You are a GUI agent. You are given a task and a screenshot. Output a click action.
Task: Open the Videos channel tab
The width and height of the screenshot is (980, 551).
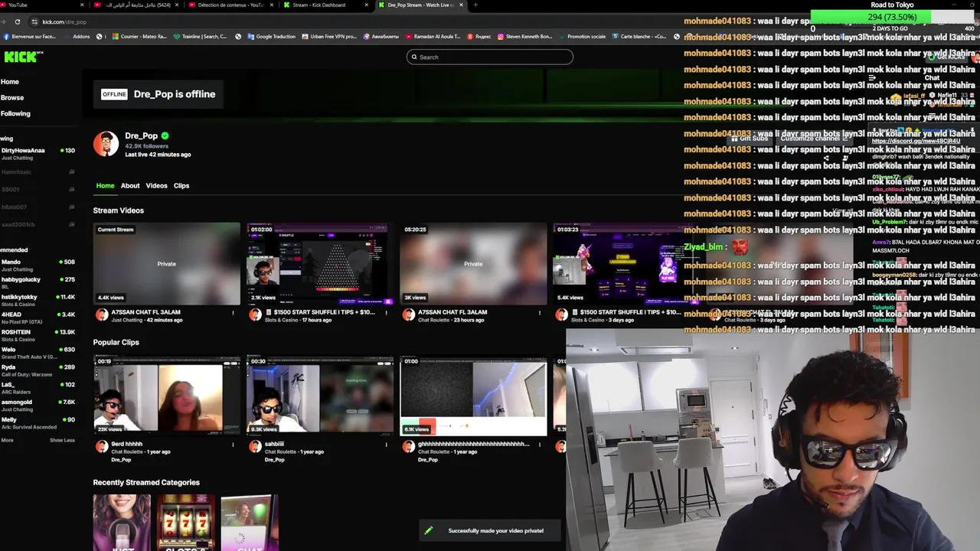pos(156,185)
